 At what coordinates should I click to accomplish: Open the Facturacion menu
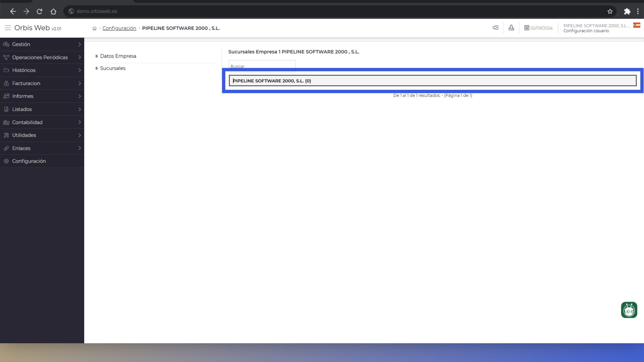point(42,83)
